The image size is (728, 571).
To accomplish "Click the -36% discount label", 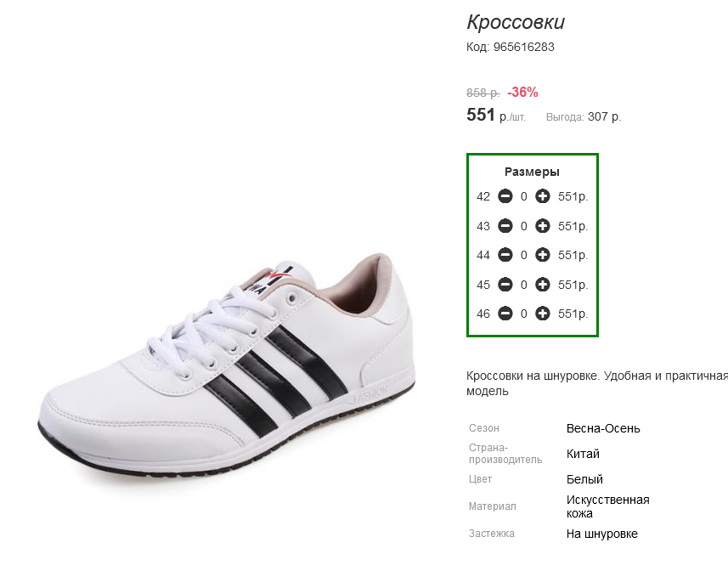I will (522, 92).
